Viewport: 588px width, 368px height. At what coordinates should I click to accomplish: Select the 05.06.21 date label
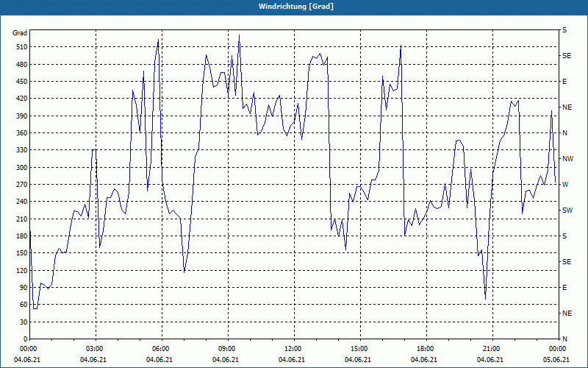point(556,360)
